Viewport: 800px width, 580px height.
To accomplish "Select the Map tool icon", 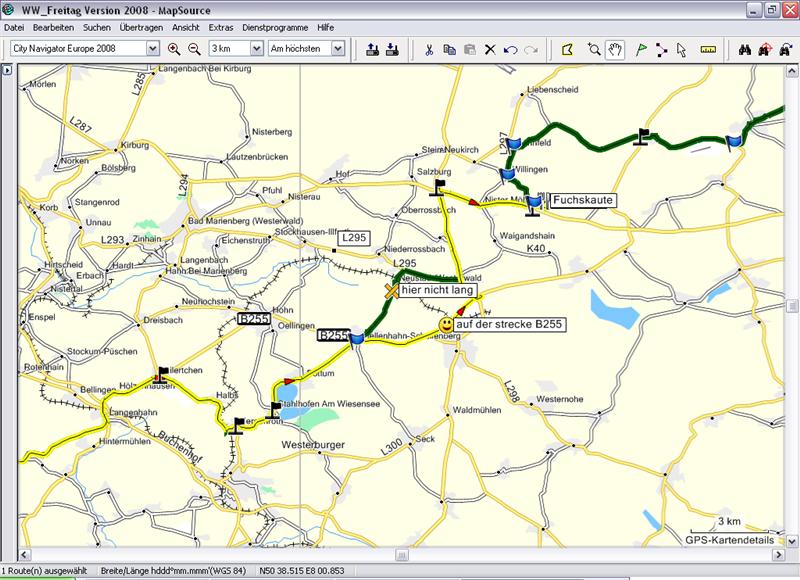I will coord(568,49).
